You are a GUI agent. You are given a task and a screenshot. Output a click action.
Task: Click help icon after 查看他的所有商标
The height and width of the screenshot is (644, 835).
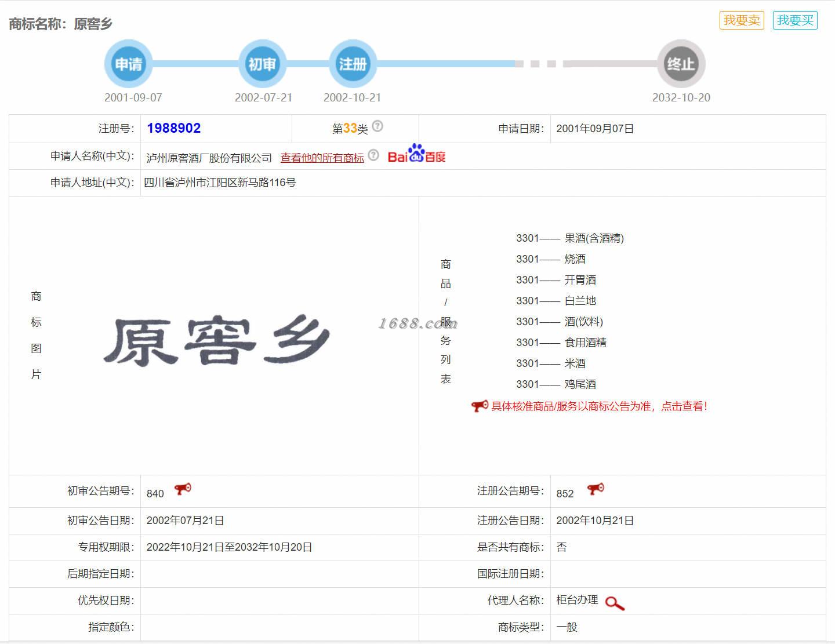(373, 155)
